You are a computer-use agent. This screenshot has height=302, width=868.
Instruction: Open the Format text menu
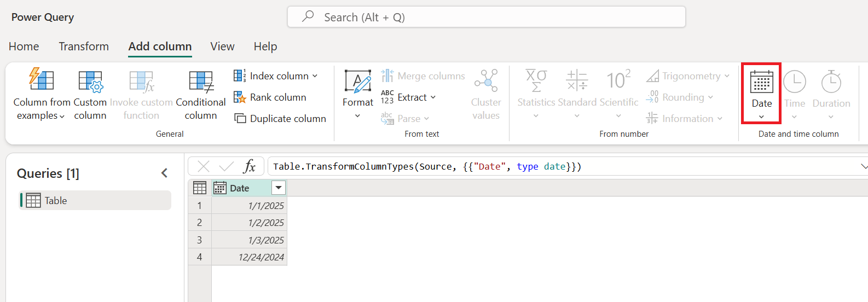(x=358, y=93)
